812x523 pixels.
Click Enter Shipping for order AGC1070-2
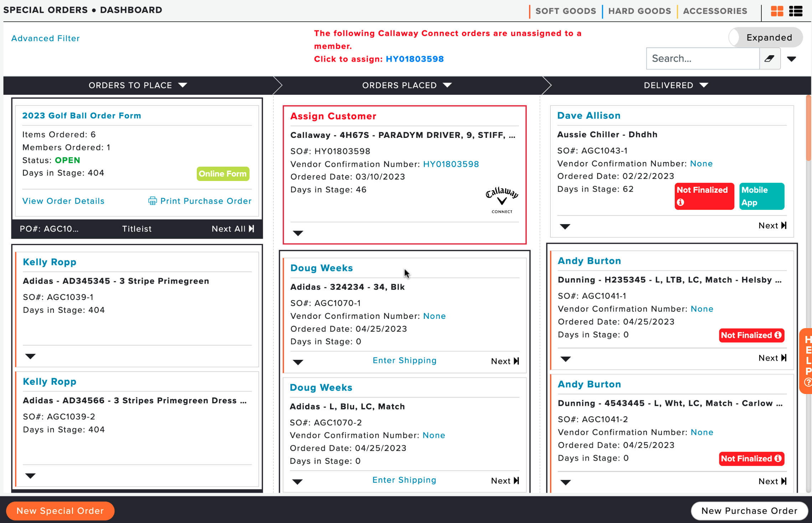(404, 480)
